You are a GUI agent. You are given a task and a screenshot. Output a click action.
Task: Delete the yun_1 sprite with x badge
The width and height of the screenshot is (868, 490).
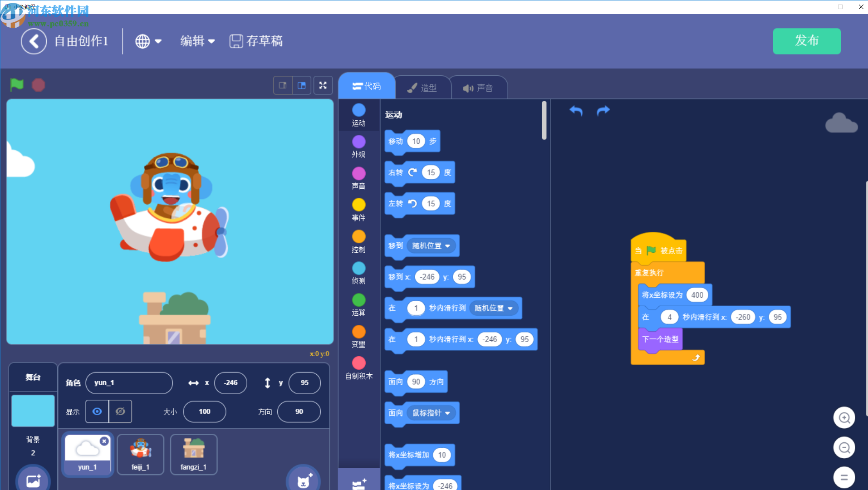[104, 441]
